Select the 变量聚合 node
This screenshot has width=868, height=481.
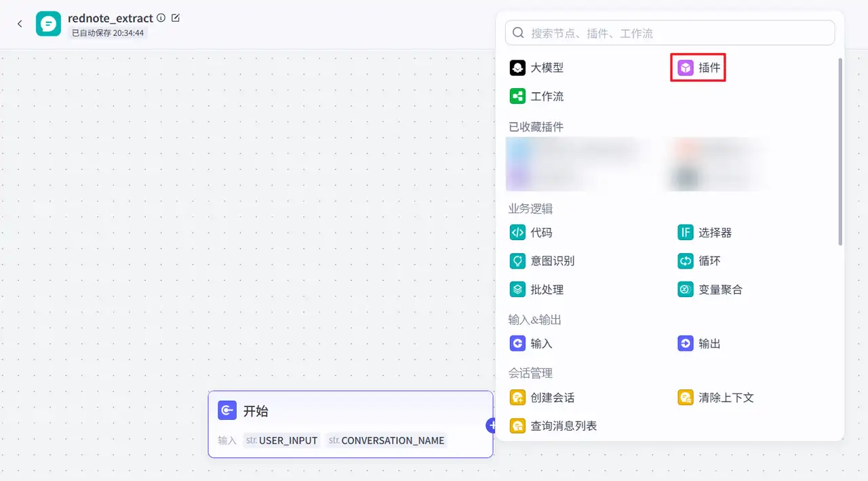pyautogui.click(x=711, y=290)
